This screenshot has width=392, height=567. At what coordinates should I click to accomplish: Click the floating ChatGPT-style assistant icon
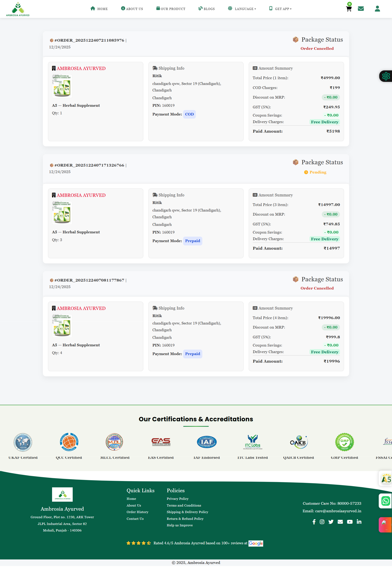(386, 76)
